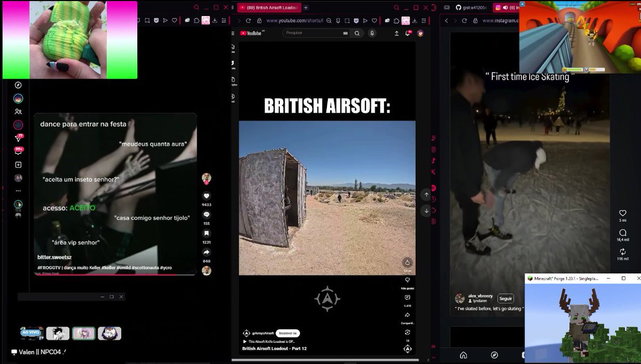Like the Instagram reel with heart icon
This screenshot has height=364, width=641.
click(x=622, y=213)
